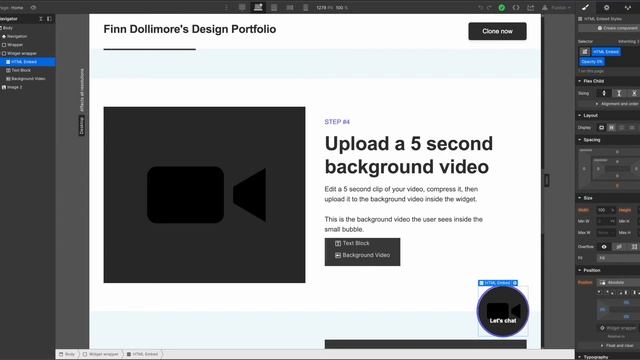
Task: Click the Clone now button
Action: (x=497, y=31)
